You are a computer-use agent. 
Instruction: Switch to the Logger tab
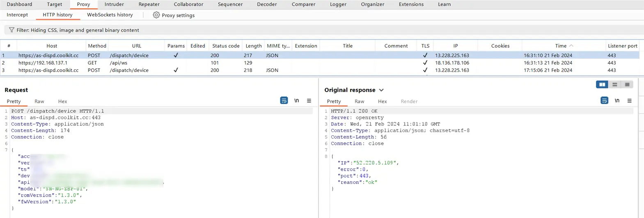click(338, 4)
